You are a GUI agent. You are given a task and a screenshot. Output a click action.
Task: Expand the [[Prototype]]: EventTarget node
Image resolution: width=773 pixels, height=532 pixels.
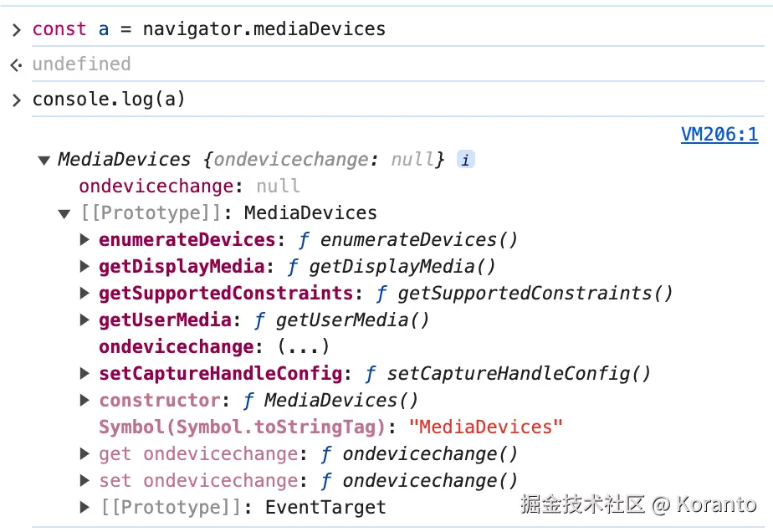coord(84,507)
